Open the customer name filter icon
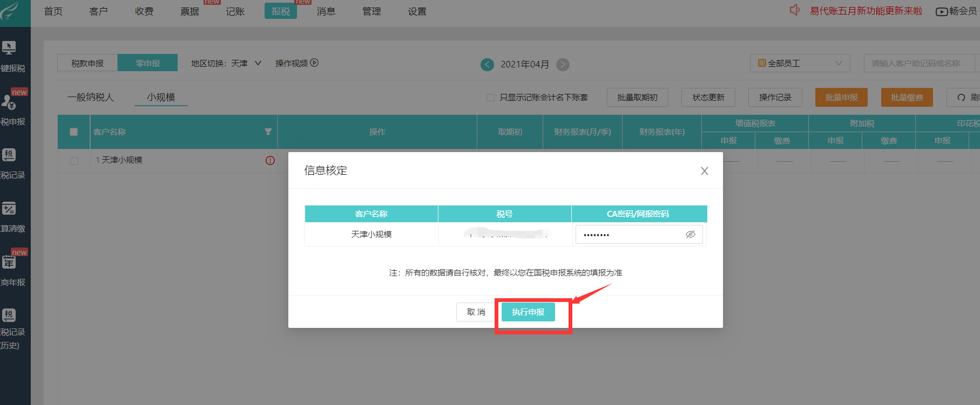This screenshot has width=980, height=405. tap(268, 132)
